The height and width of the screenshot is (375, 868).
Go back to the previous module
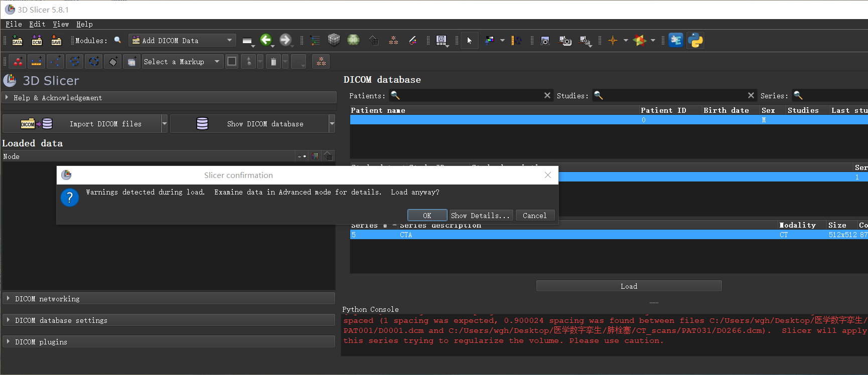tap(265, 40)
